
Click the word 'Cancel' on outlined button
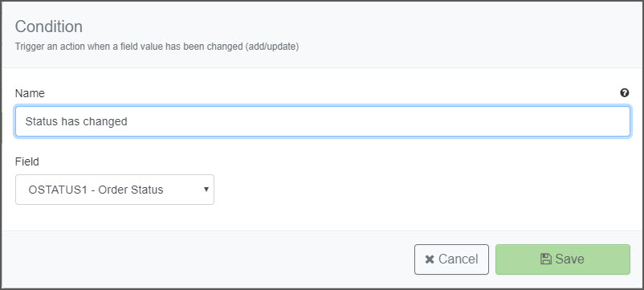458,259
